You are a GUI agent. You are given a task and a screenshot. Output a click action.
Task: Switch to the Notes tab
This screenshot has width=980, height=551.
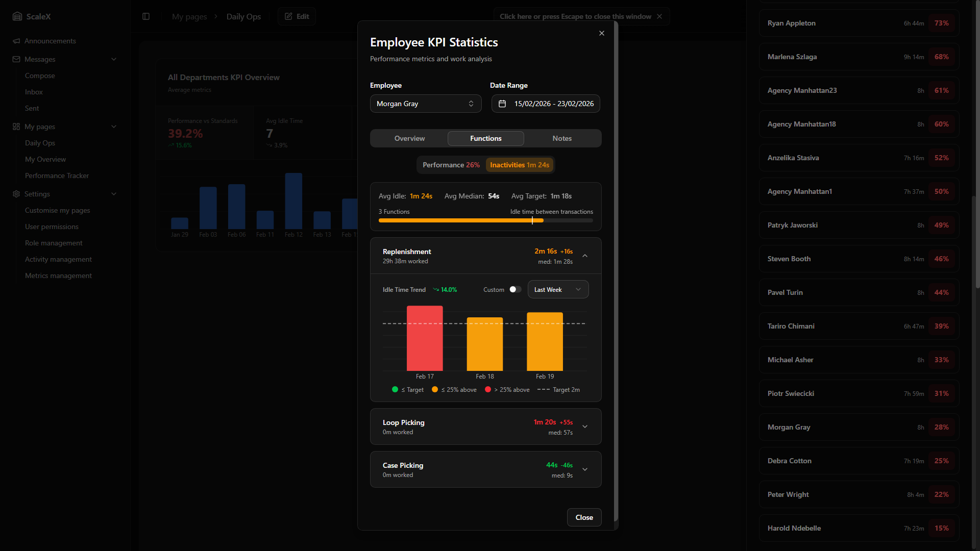tap(562, 138)
